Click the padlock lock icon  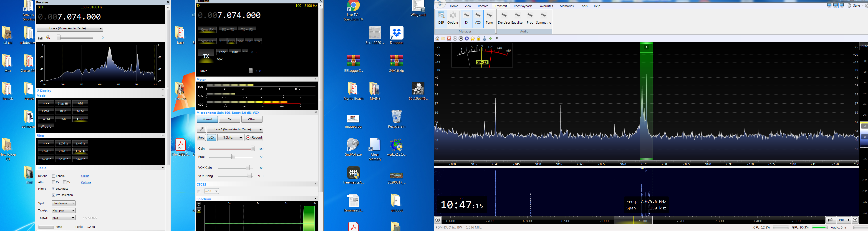(x=479, y=39)
